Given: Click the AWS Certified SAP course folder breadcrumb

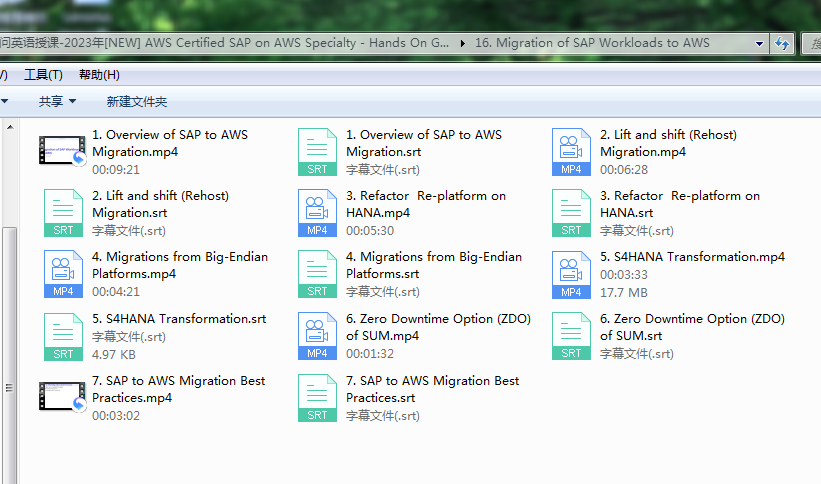Looking at the screenshot, I should click(225, 43).
